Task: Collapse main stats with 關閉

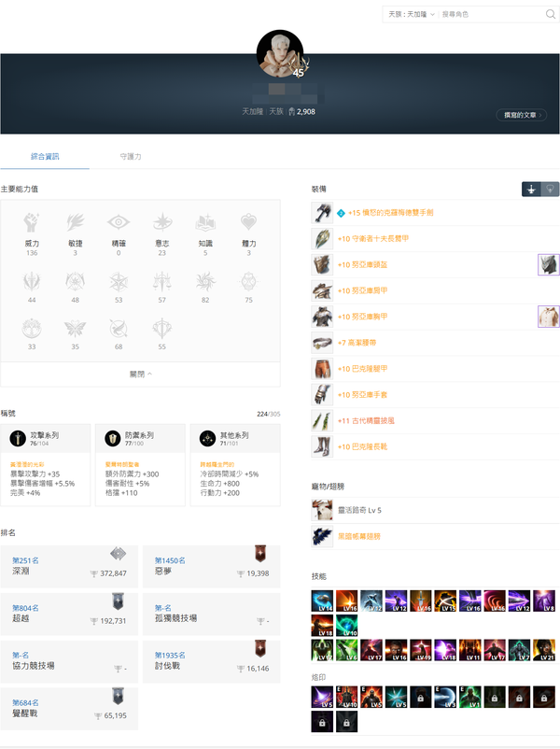Action: [140, 374]
